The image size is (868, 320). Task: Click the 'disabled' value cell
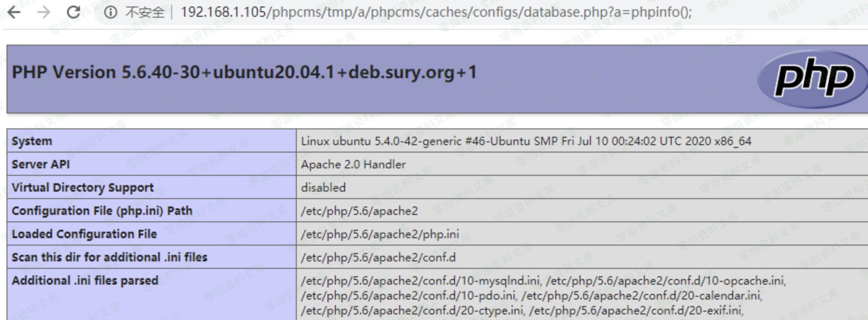click(323, 187)
